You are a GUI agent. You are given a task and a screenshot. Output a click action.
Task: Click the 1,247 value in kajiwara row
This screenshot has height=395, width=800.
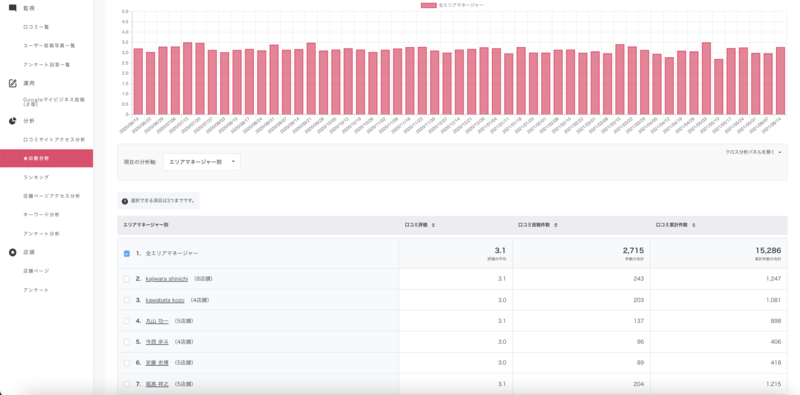[x=773, y=279]
